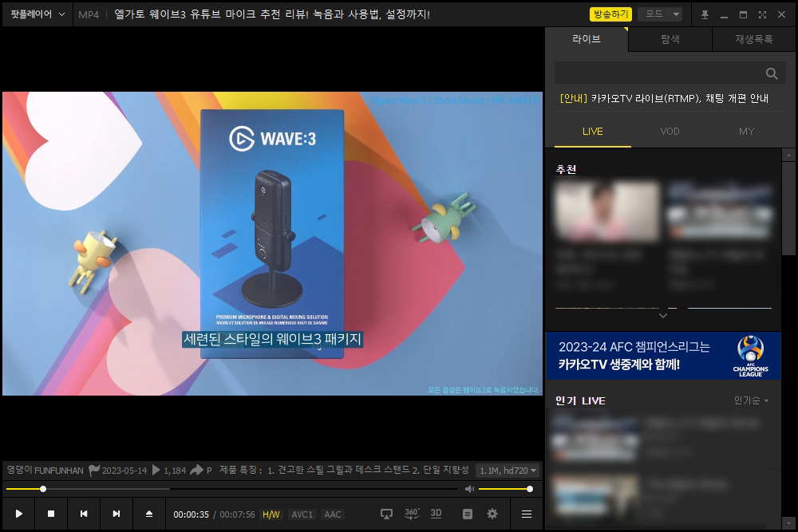Open screen casting icon

(386, 514)
